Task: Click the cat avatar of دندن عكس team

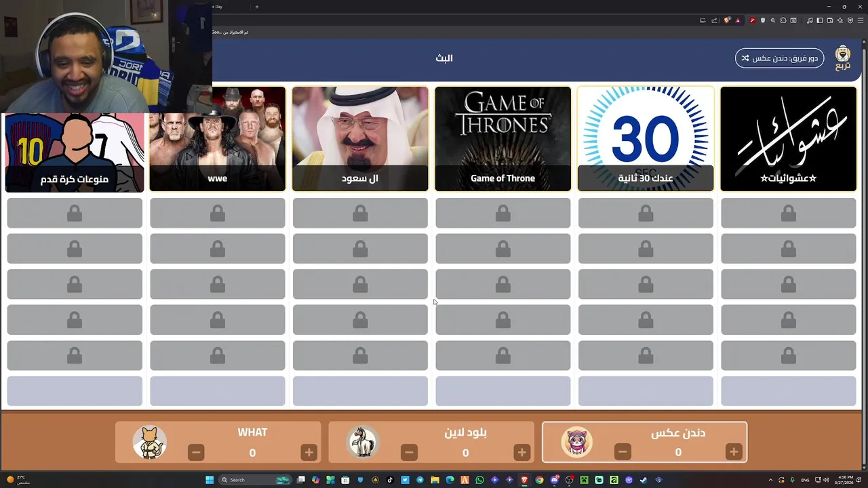Action: (577, 442)
